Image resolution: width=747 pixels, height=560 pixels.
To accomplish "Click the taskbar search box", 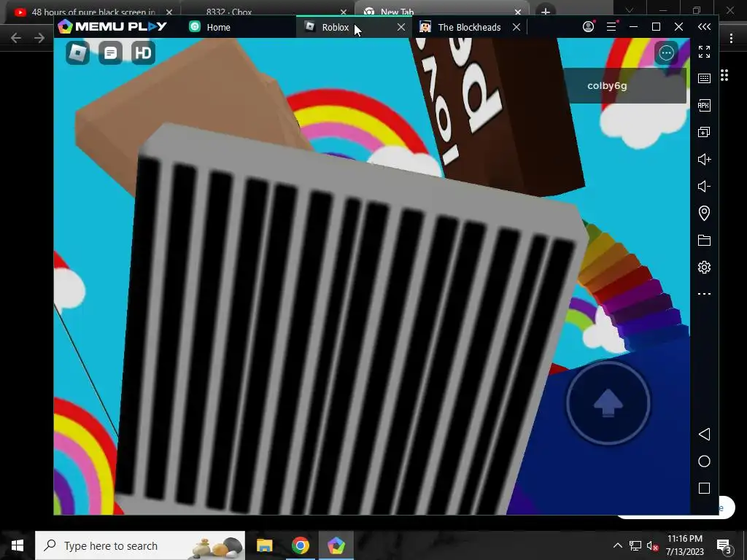I will tap(140, 545).
